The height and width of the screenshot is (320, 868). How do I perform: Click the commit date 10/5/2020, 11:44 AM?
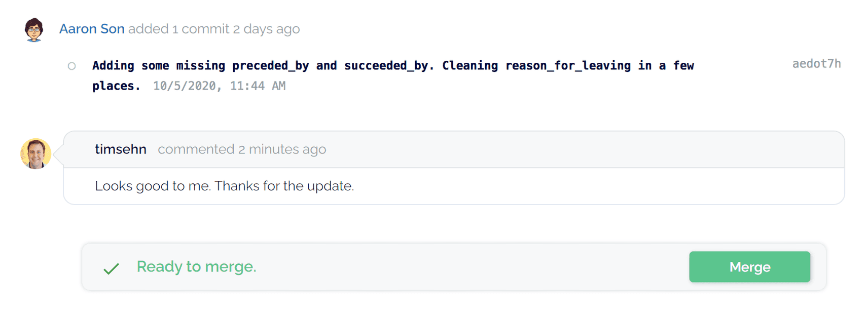click(219, 86)
